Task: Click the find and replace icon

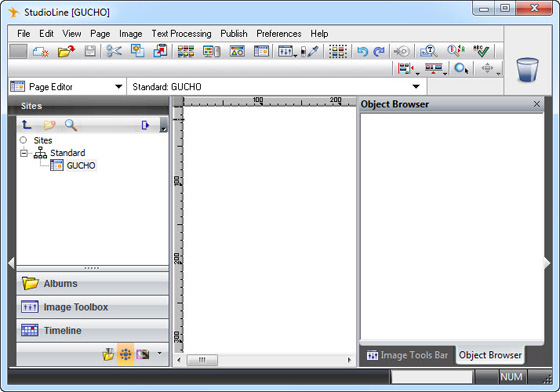Action: 456,51
